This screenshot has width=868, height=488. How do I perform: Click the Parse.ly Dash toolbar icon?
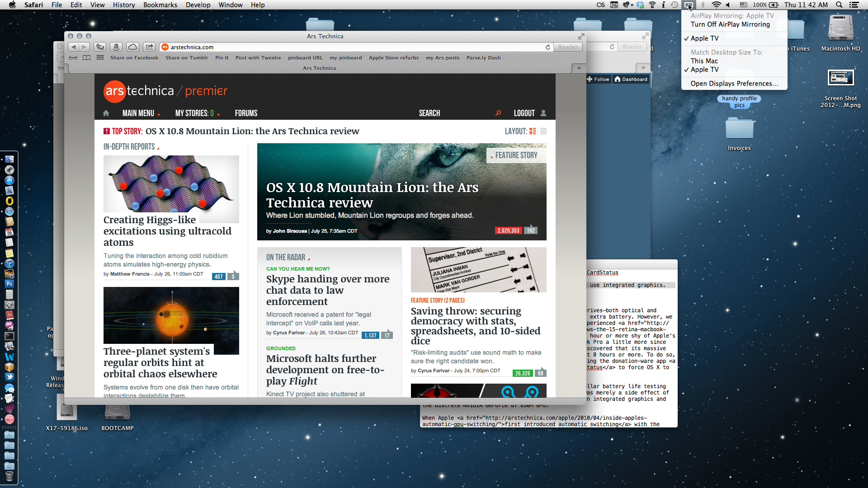tap(483, 58)
